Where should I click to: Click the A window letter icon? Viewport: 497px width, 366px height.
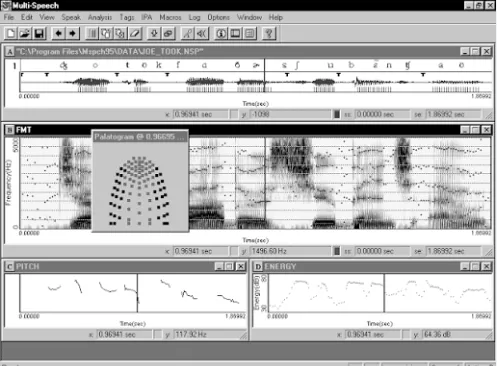[10, 52]
